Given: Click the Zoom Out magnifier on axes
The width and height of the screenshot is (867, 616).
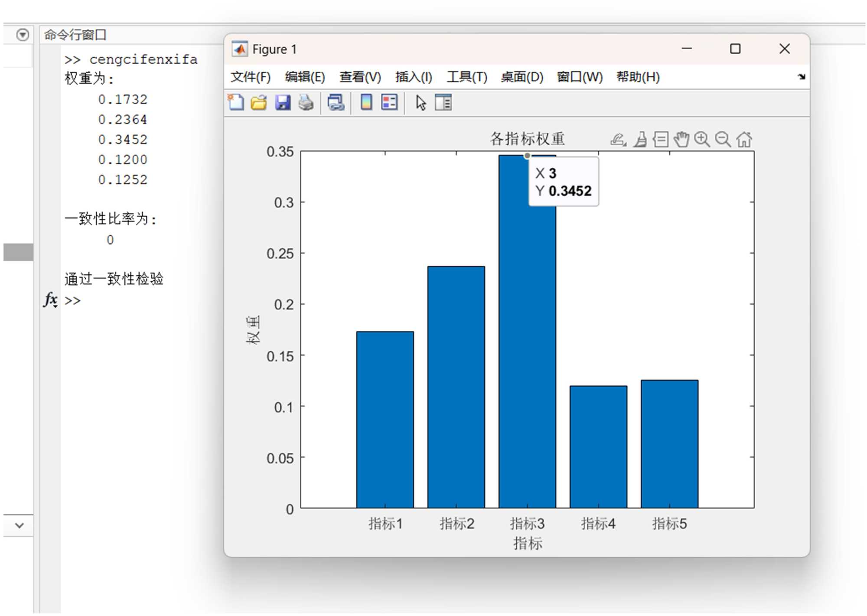Looking at the screenshot, I should point(723,140).
